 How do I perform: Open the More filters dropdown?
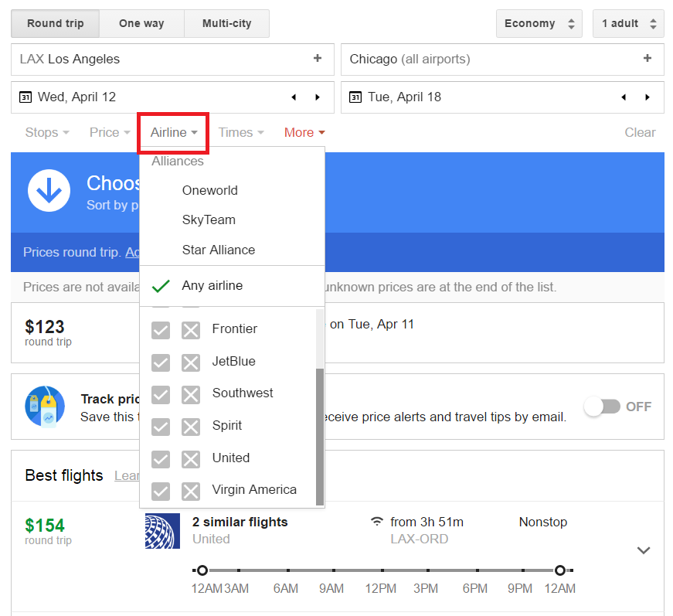click(304, 132)
